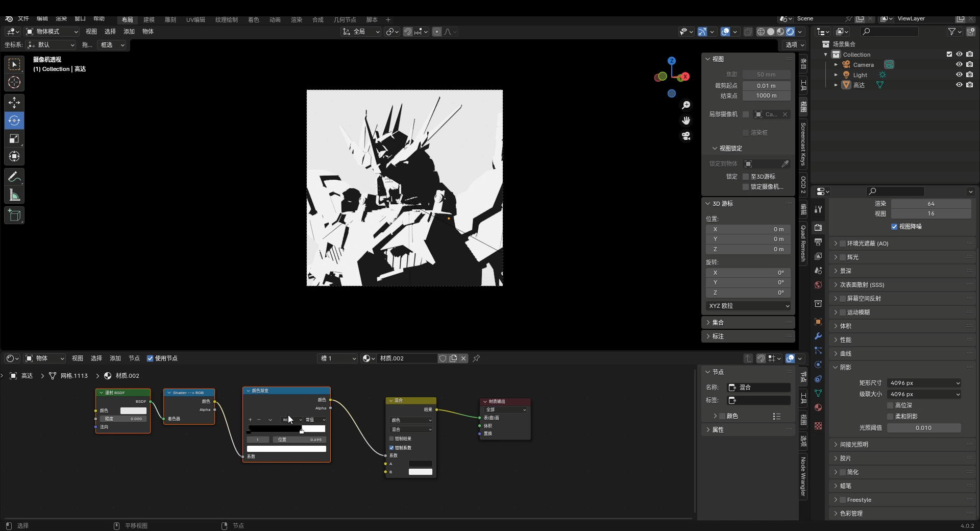Open the Output properties tab
Screen dimensions: 980x531
click(818, 242)
